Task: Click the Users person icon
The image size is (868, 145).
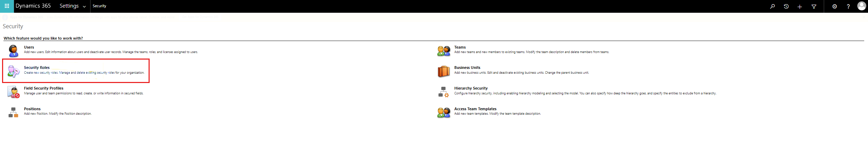Action: point(13,51)
